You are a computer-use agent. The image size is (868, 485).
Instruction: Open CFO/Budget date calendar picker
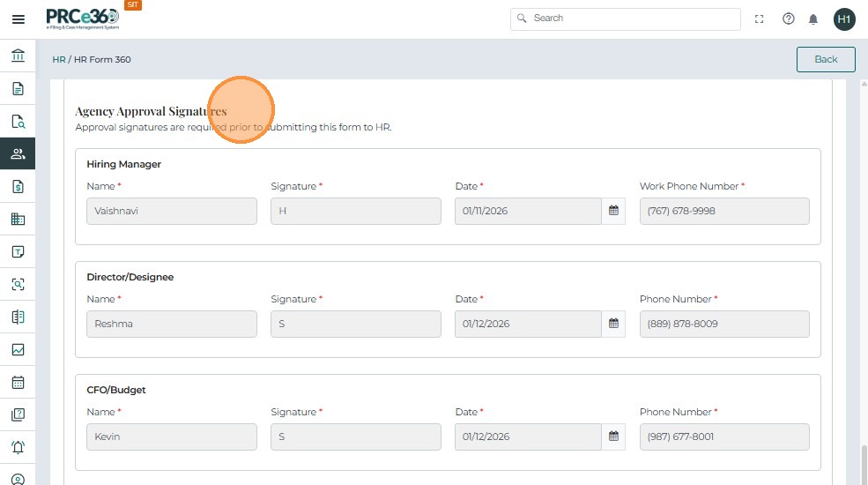(614, 436)
